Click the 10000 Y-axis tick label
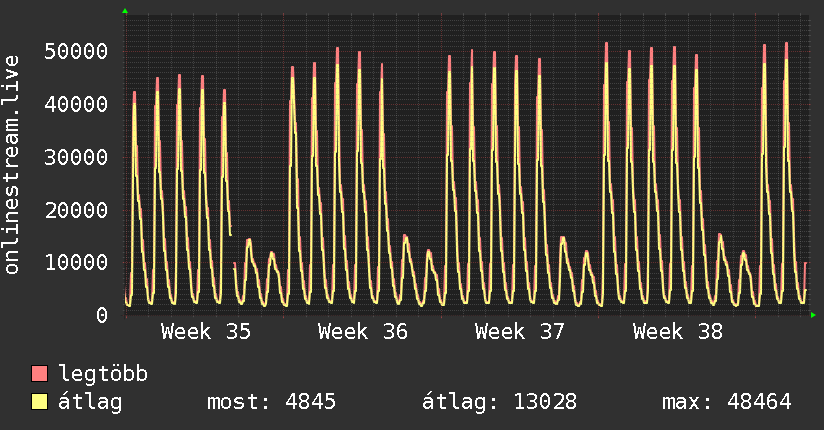Image resolution: width=824 pixels, height=430 pixels. point(76,262)
